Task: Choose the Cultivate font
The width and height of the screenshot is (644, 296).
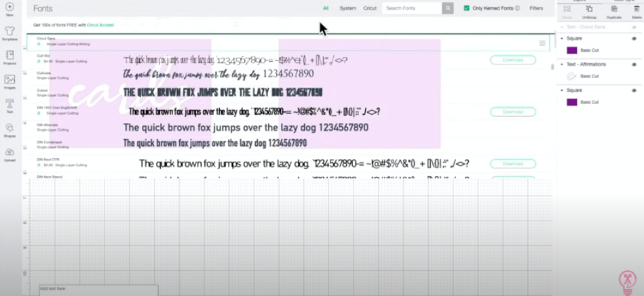Action: point(43,73)
